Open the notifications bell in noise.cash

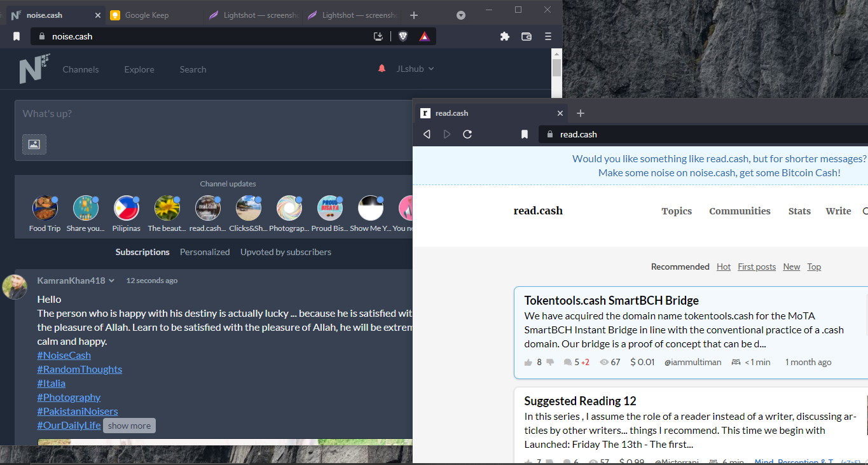pos(382,69)
